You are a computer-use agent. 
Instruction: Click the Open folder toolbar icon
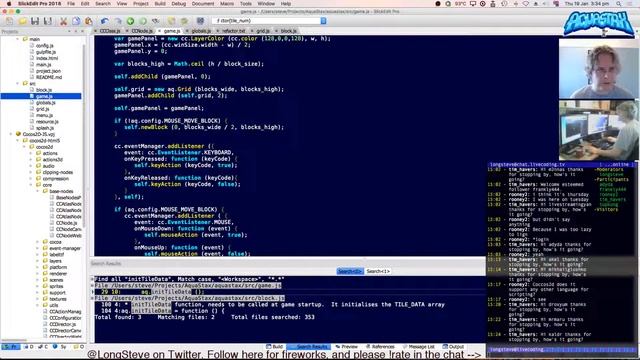(22, 20)
